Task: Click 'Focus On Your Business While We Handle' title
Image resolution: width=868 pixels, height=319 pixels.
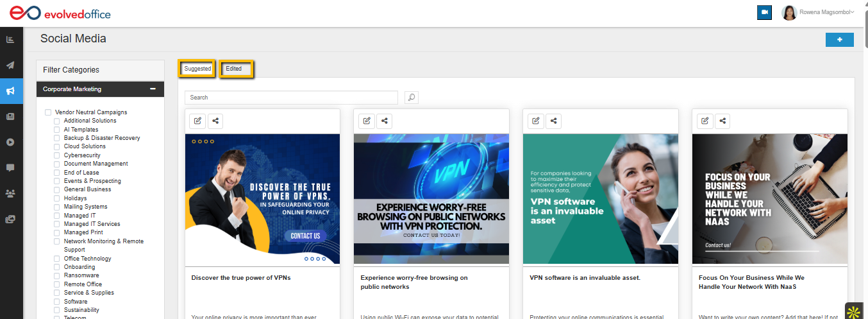Action: 751,282
